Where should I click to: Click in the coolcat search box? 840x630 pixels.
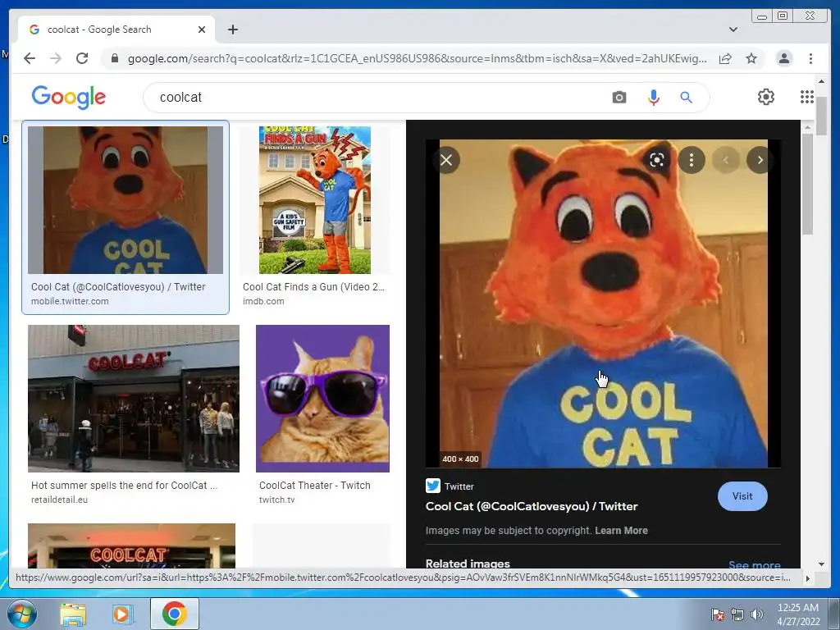(375, 97)
